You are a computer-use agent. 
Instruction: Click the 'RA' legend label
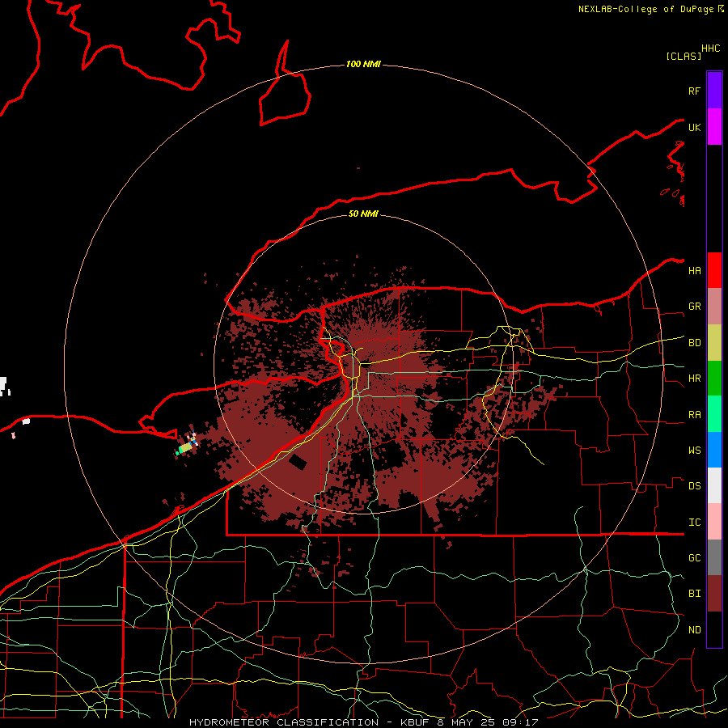694,415
